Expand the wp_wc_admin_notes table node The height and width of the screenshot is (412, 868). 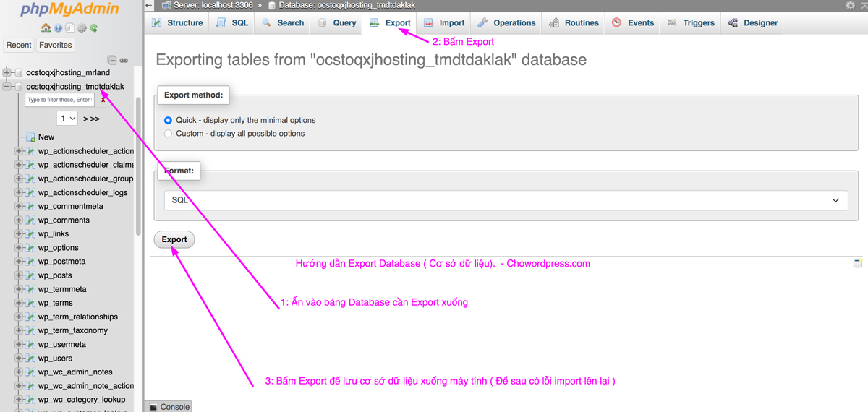pyautogui.click(x=20, y=372)
